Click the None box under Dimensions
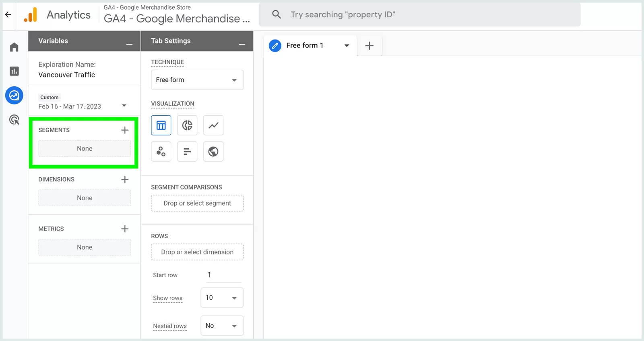 click(85, 198)
